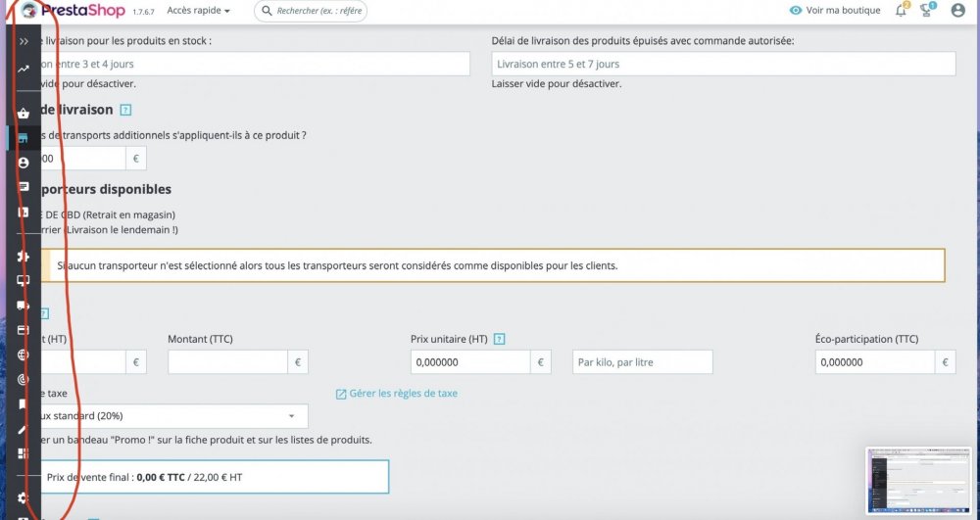Open the Dashboard trending-line icon in sidebar
This screenshot has width=980, height=520.
24,70
